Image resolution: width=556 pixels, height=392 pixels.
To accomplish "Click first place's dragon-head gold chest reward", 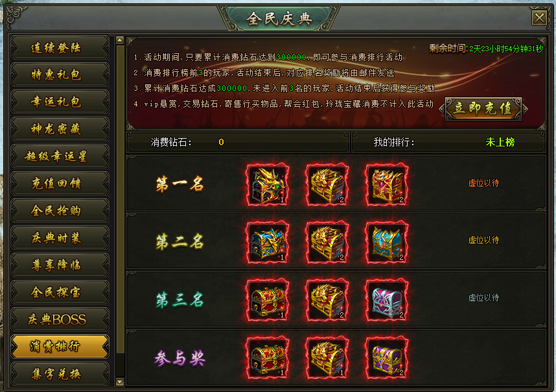I will pos(268,185).
